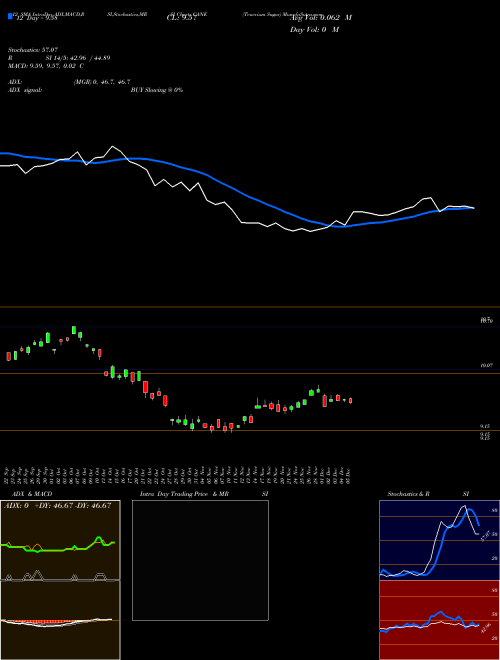Click the 'SI 14/3: 42.96 / 44.89' reading
This screenshot has height=660, width=500.
(x=78, y=58)
